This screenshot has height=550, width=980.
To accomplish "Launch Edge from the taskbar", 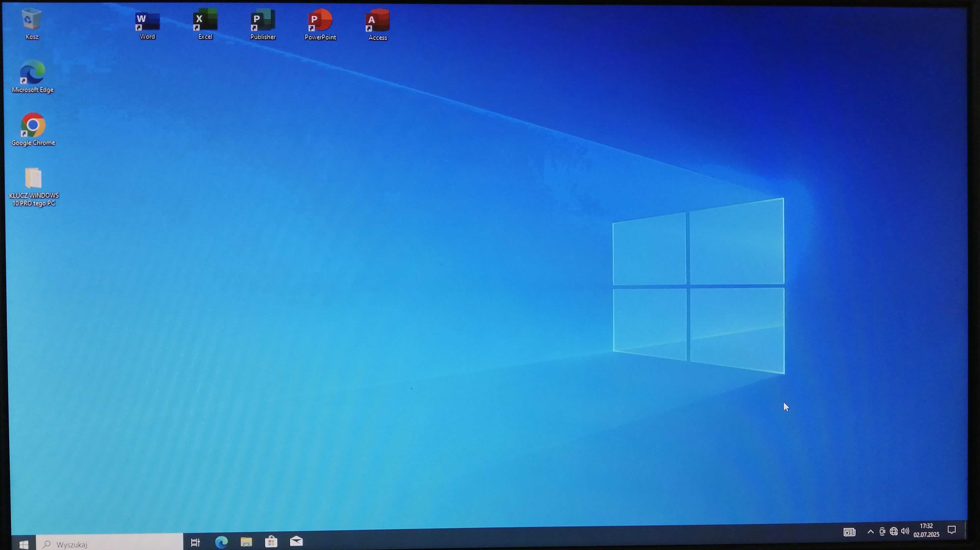I will pyautogui.click(x=221, y=542).
